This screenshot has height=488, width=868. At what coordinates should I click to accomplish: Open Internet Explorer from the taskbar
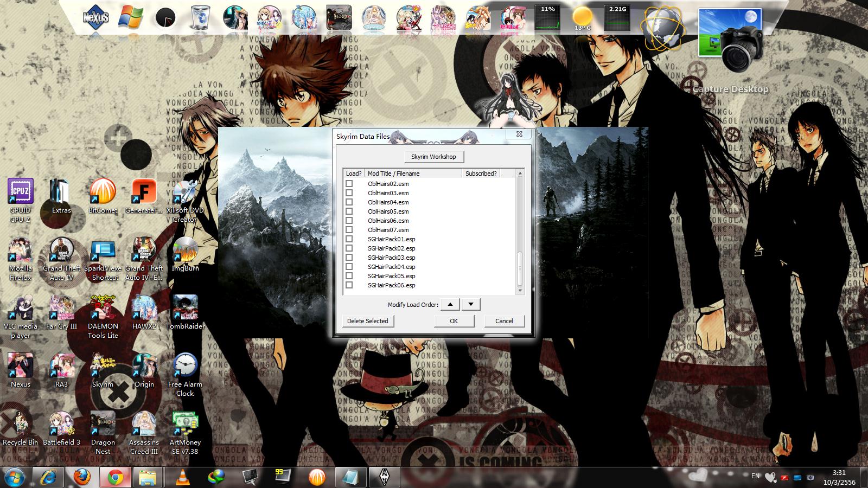point(48,477)
